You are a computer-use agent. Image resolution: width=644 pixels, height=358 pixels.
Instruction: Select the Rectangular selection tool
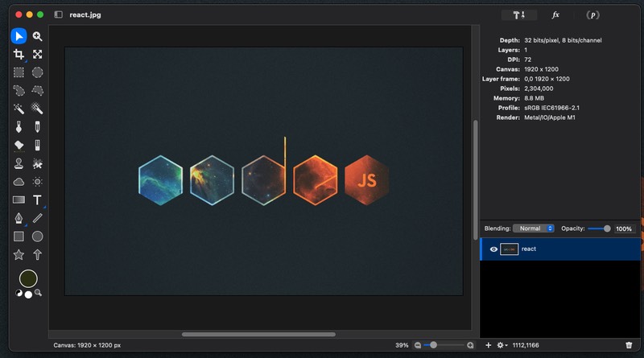pos(19,72)
